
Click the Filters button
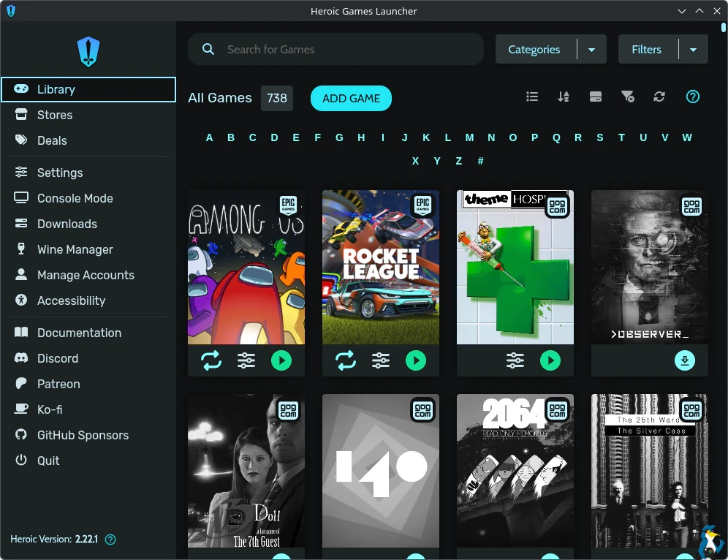(648, 49)
